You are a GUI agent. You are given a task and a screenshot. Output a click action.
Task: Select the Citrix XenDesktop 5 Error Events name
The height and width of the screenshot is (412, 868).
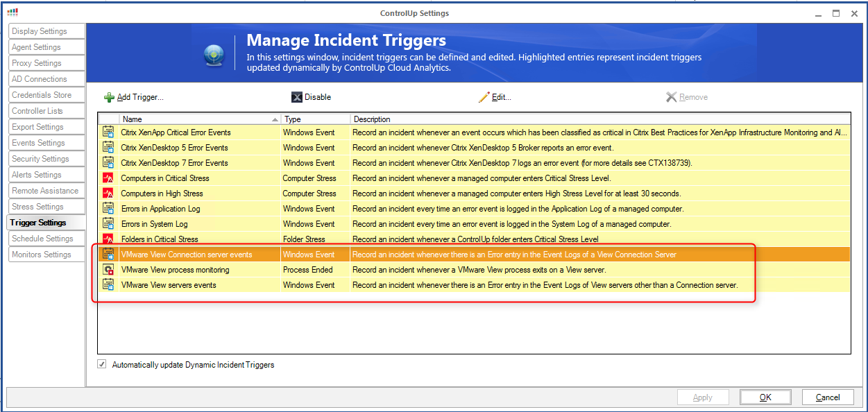pos(174,147)
